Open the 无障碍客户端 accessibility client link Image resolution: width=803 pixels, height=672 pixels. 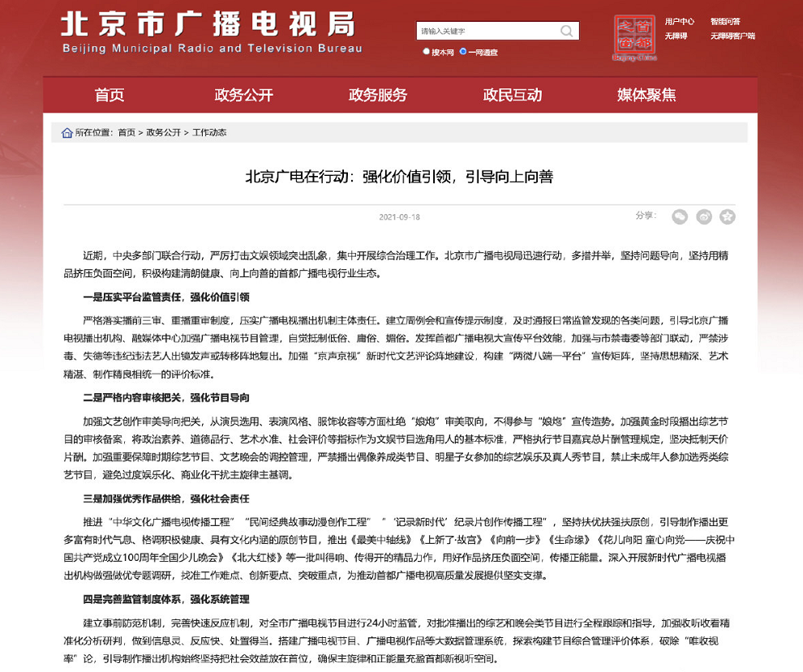tap(732, 36)
